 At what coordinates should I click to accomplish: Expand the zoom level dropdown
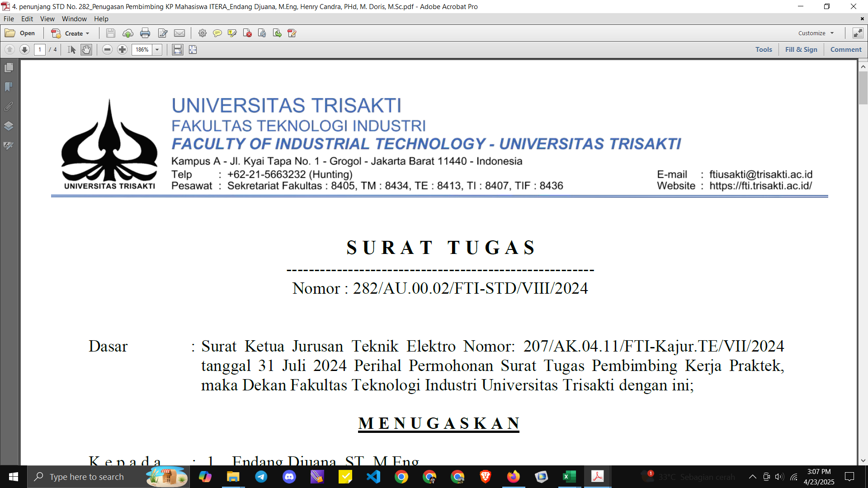[x=157, y=50]
